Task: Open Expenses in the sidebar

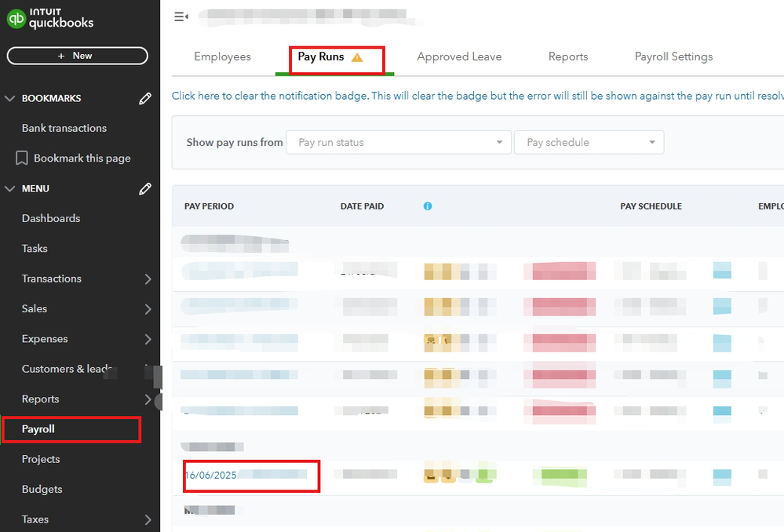Action: click(x=45, y=339)
